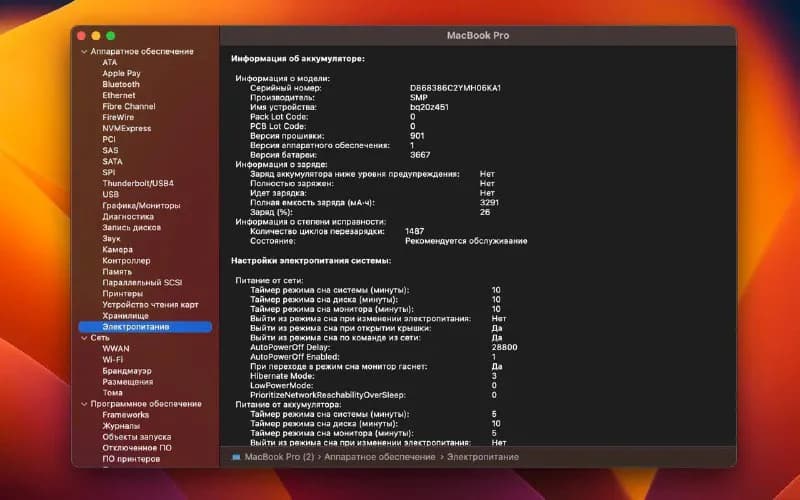Open ПО принтеров entry
This screenshot has width=800, height=500.
(131, 459)
